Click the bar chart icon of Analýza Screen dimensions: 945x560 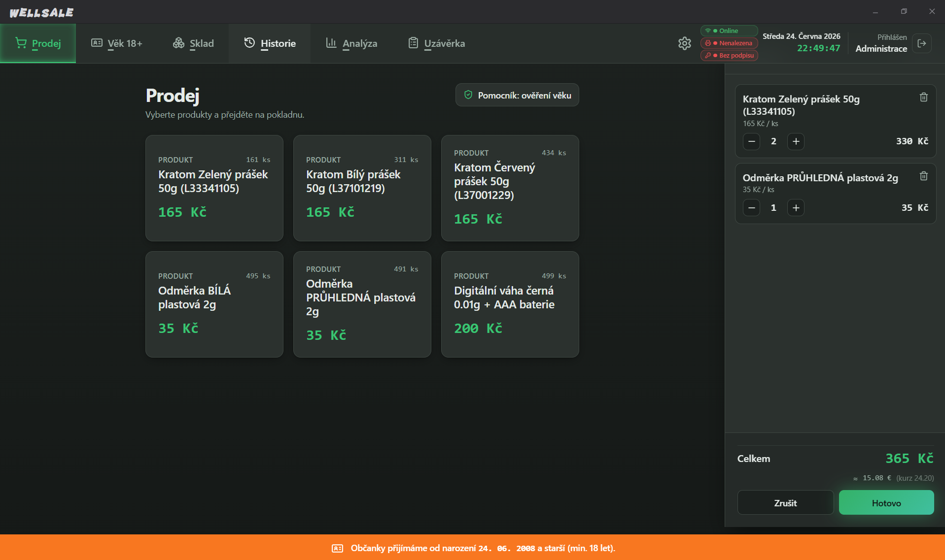click(331, 43)
